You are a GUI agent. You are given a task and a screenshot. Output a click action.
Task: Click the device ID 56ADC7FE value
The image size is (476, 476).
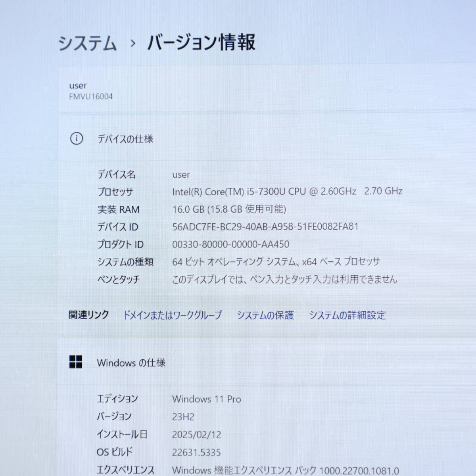[x=265, y=226]
